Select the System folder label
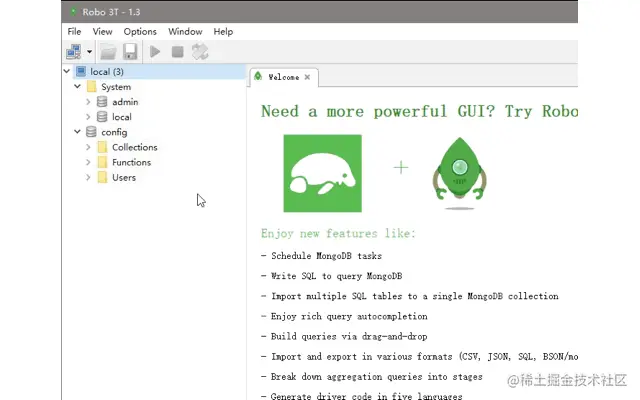Image resolution: width=640 pixels, height=400 pixels. (116, 87)
